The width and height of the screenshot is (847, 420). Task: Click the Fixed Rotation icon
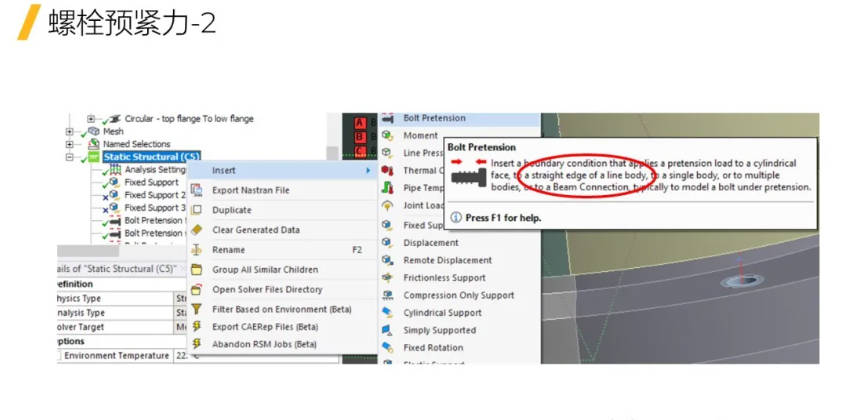[387, 348]
